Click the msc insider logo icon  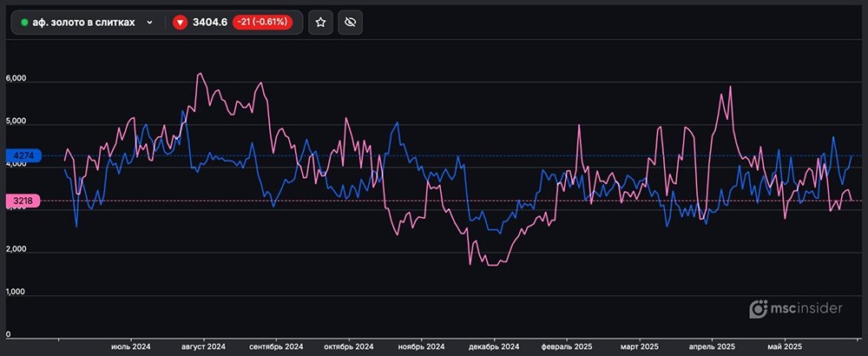[759, 308]
